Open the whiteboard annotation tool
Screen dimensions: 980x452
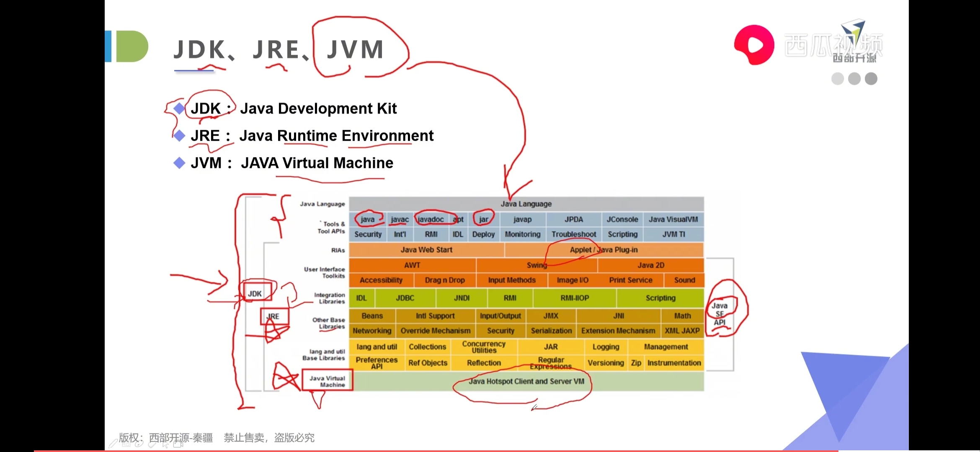point(126,443)
